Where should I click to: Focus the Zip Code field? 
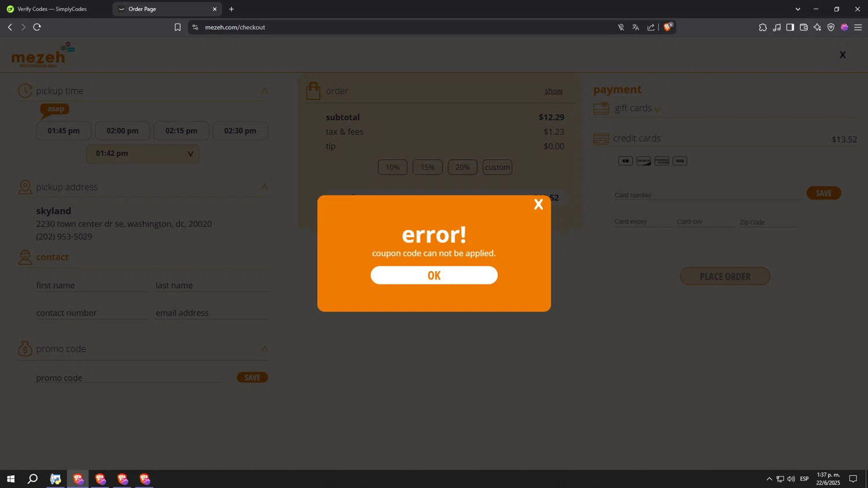768,222
